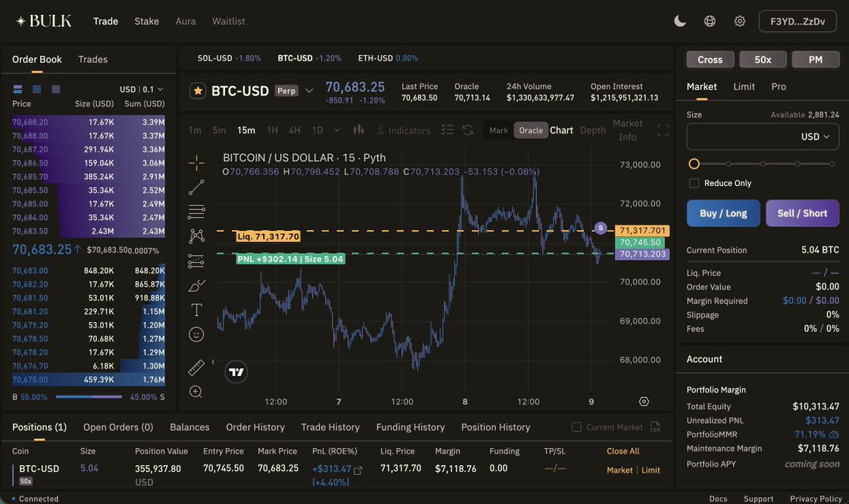The width and height of the screenshot is (849, 504).
Task: Click the S marker on the chart
Action: click(x=601, y=228)
